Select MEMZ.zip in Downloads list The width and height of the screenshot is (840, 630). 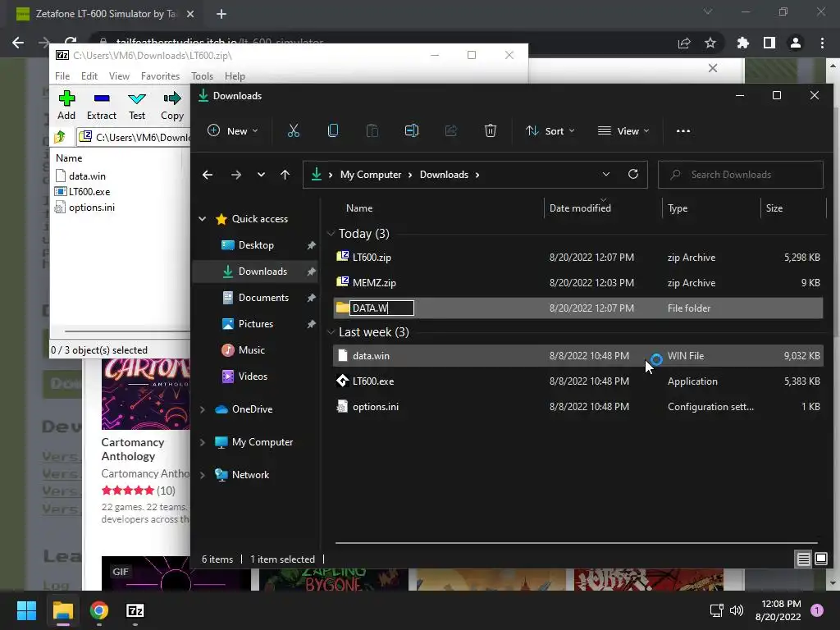(x=578, y=283)
